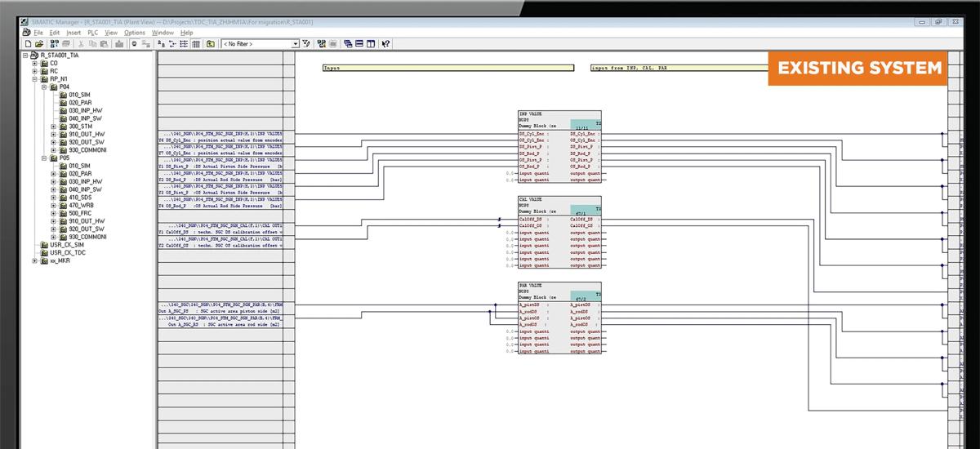The image size is (980, 449).
Task: Open the Window menu
Action: pyautogui.click(x=163, y=33)
